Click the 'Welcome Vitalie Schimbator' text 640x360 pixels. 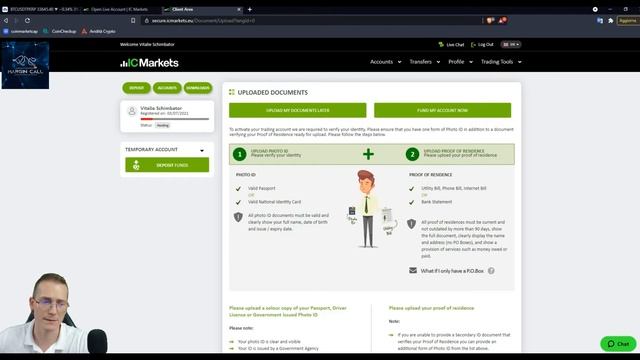coord(147,44)
